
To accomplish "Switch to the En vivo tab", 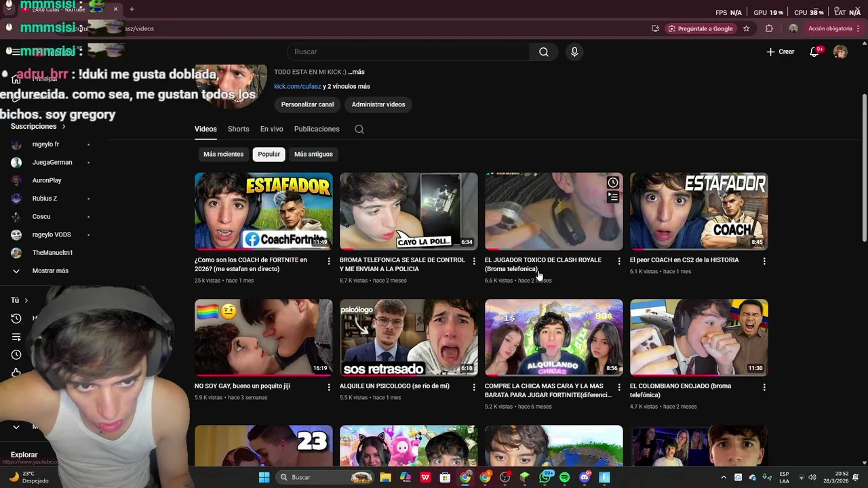I will pos(271,129).
